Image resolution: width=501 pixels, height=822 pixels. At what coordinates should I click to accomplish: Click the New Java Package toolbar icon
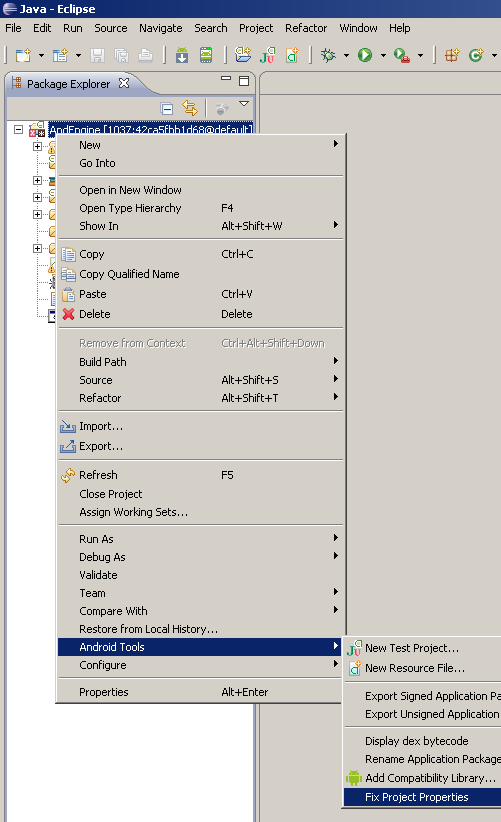coord(243,55)
